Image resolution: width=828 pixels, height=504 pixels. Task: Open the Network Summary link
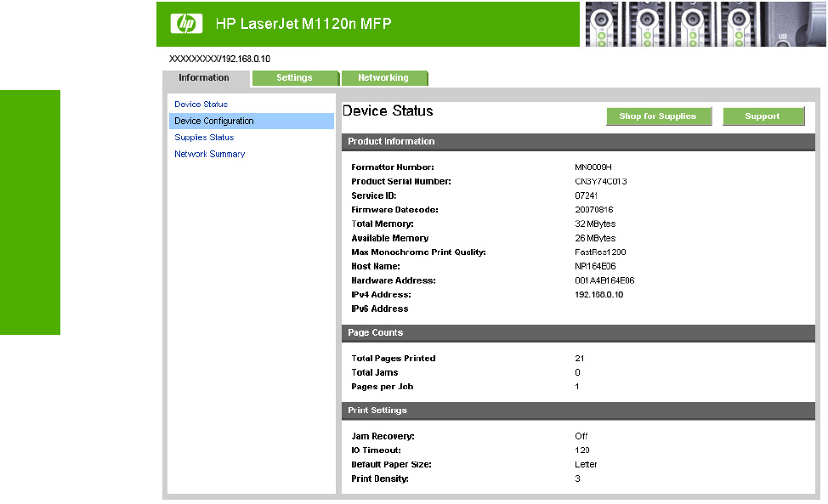tap(209, 155)
